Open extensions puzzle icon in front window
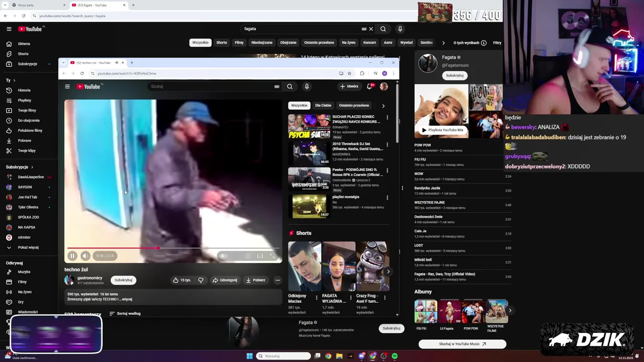Viewport: 644px width, 362px height. (362, 73)
